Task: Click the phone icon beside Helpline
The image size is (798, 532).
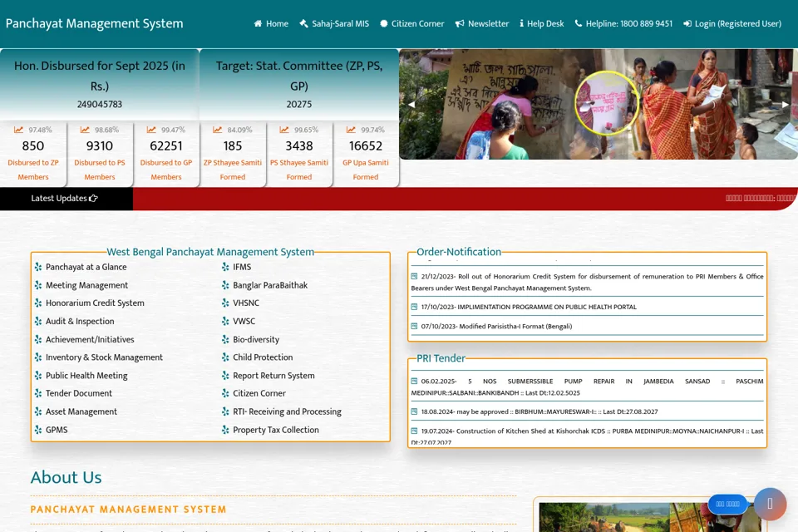Action: coord(579,23)
